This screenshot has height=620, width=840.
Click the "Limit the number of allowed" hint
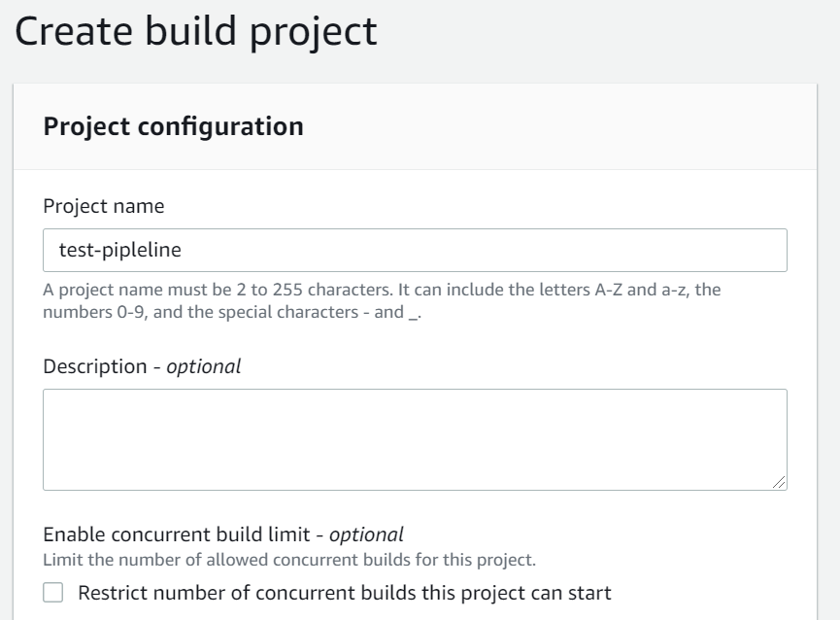289,559
